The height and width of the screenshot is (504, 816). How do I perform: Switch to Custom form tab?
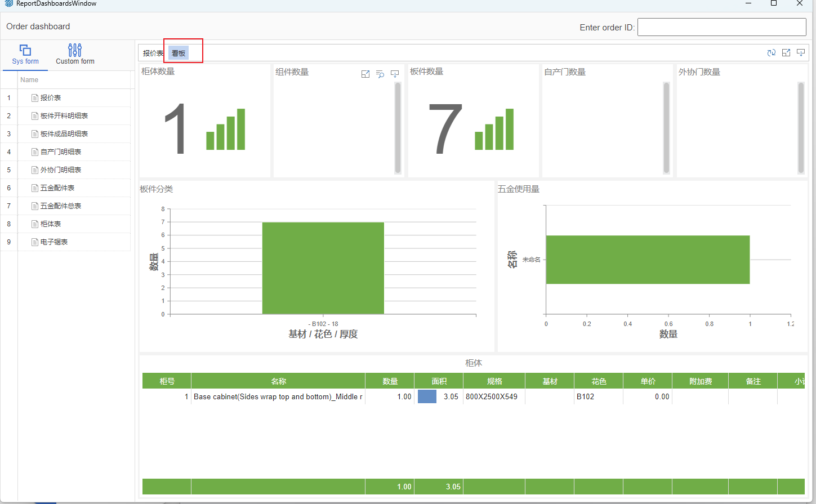(75, 55)
